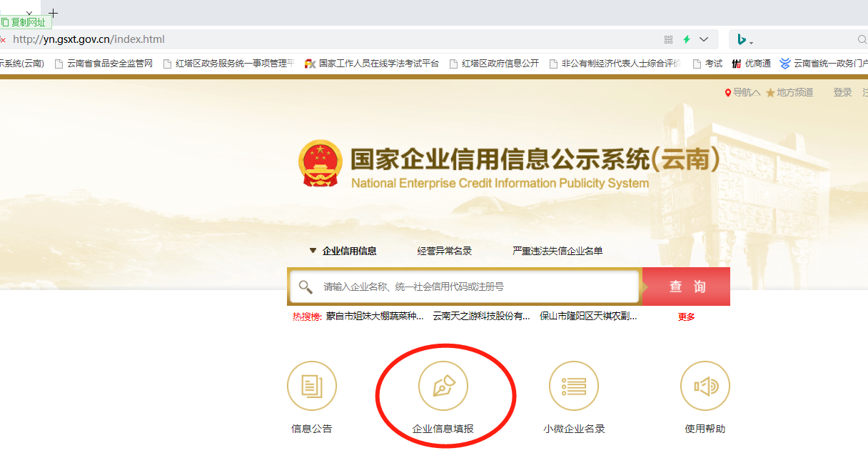This screenshot has width=868, height=468.
Task: Open the 红塔区政府信息公开 bookmark
Action: (494, 64)
